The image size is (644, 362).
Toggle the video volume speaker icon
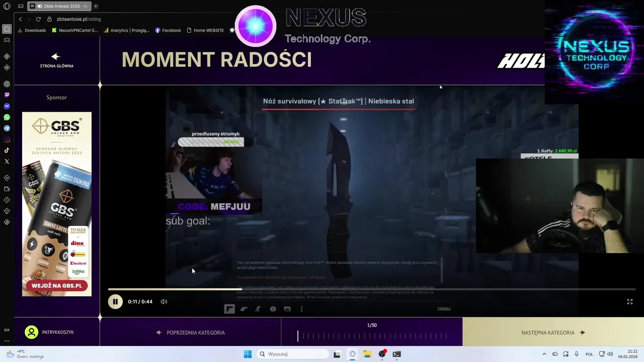pos(164,302)
